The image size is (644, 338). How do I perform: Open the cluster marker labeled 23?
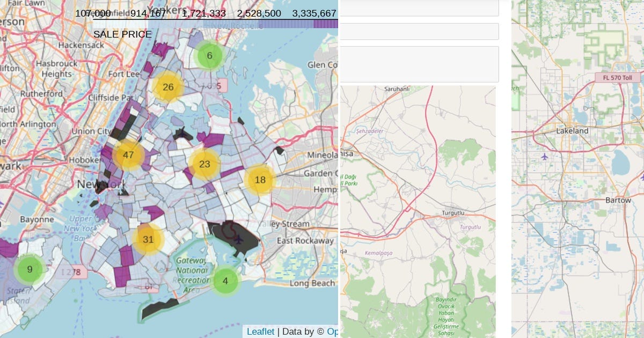204,164
